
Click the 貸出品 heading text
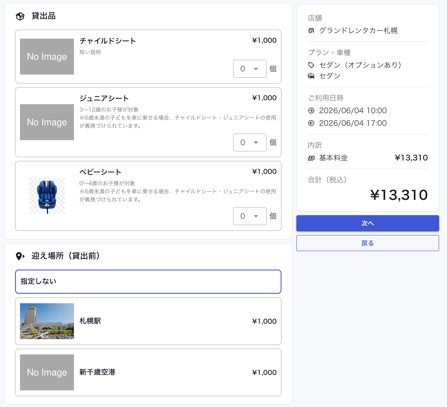[x=43, y=16]
